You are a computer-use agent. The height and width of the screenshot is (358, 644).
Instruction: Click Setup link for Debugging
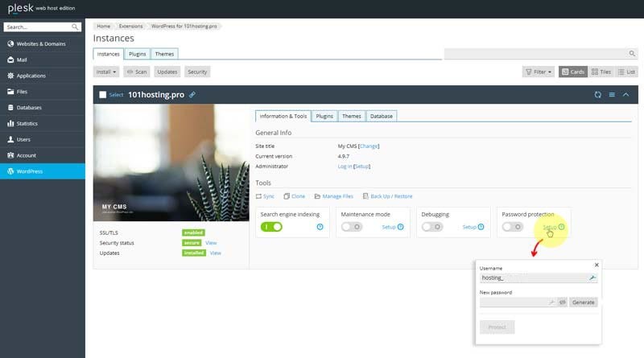469,227
